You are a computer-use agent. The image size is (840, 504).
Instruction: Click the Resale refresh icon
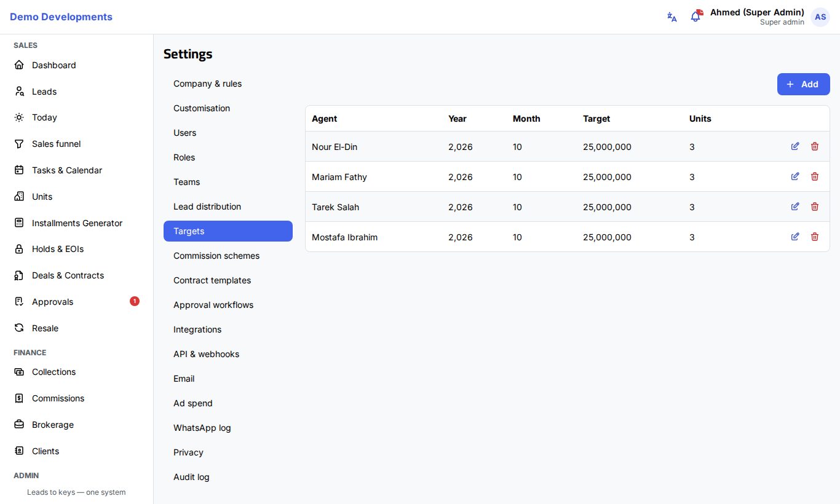coord(19,328)
